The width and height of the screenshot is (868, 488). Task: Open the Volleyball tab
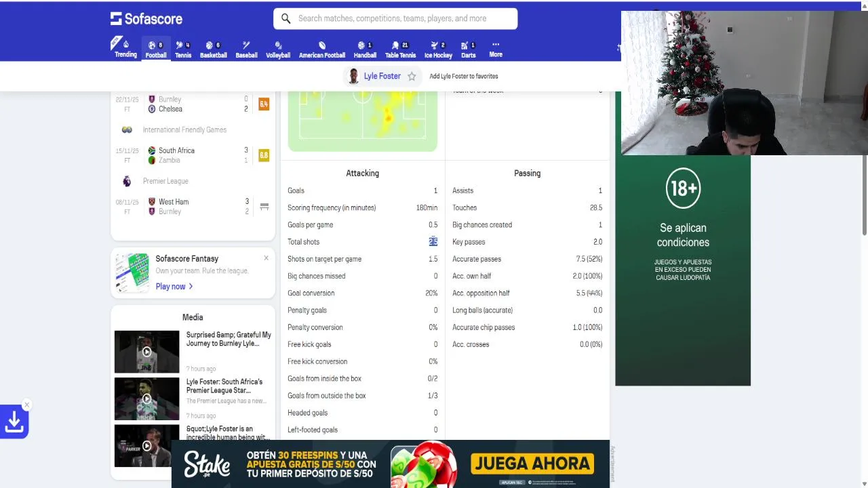[278, 49]
